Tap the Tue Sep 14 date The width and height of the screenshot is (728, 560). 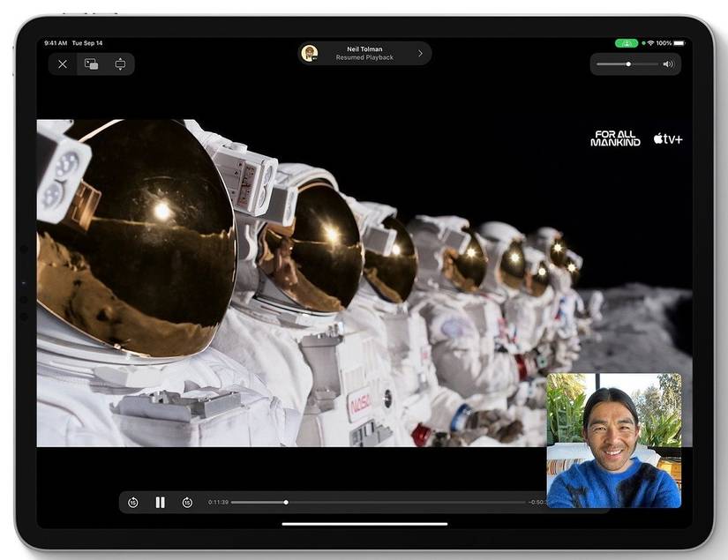(87, 43)
